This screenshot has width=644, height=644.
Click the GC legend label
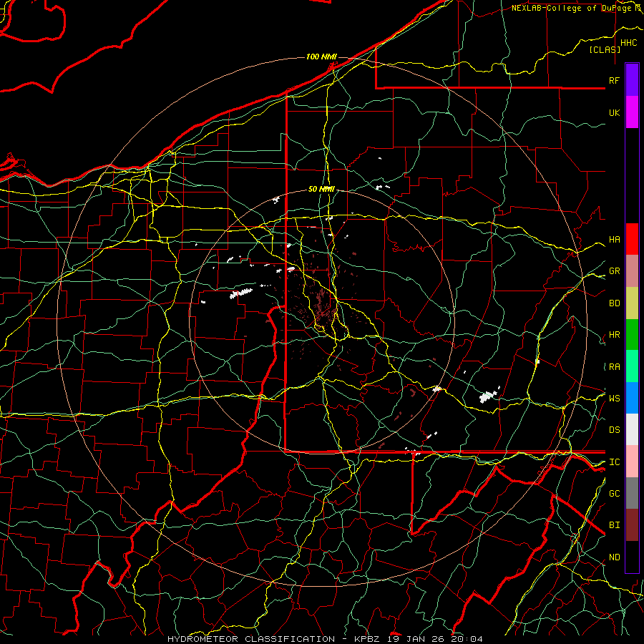point(615,493)
